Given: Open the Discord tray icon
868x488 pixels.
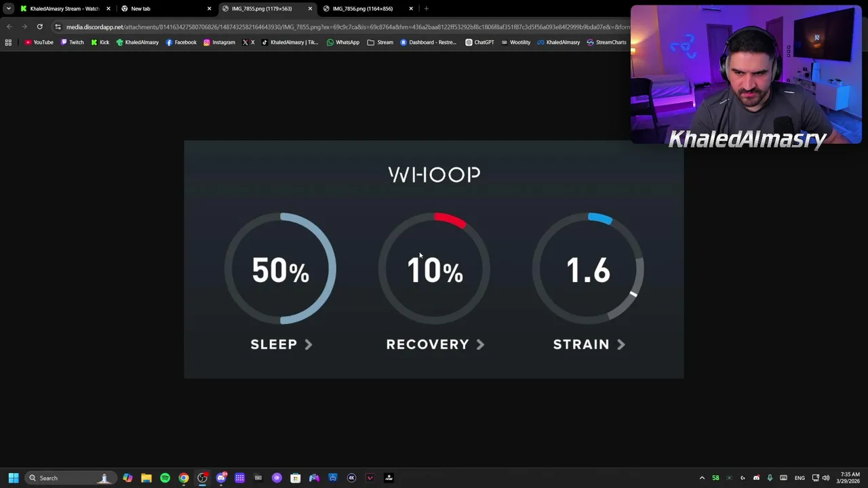Looking at the screenshot, I should pos(756,478).
